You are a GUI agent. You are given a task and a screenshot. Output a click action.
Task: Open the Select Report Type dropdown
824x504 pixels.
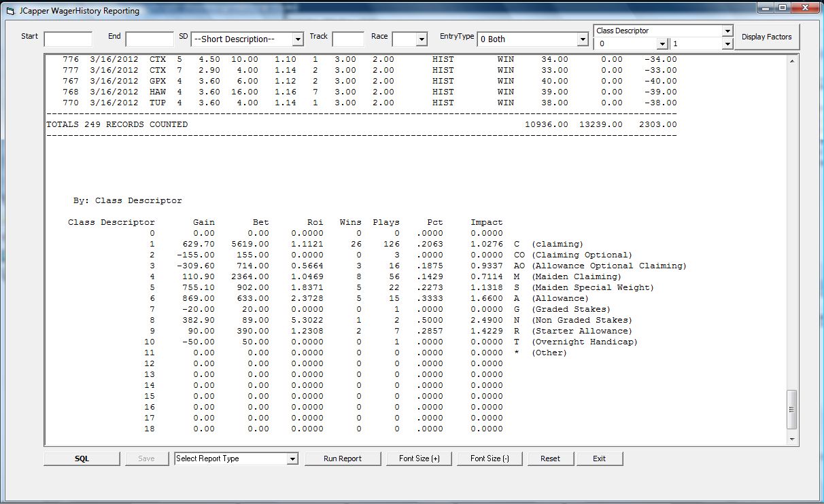coord(292,458)
